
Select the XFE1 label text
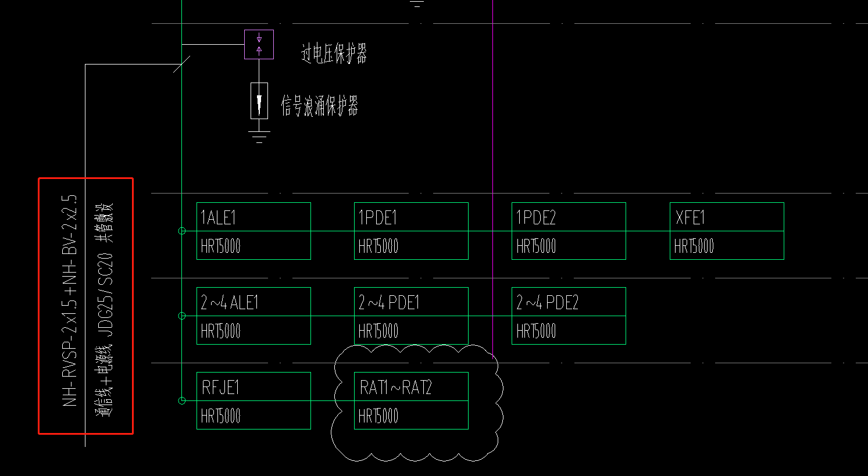point(690,217)
